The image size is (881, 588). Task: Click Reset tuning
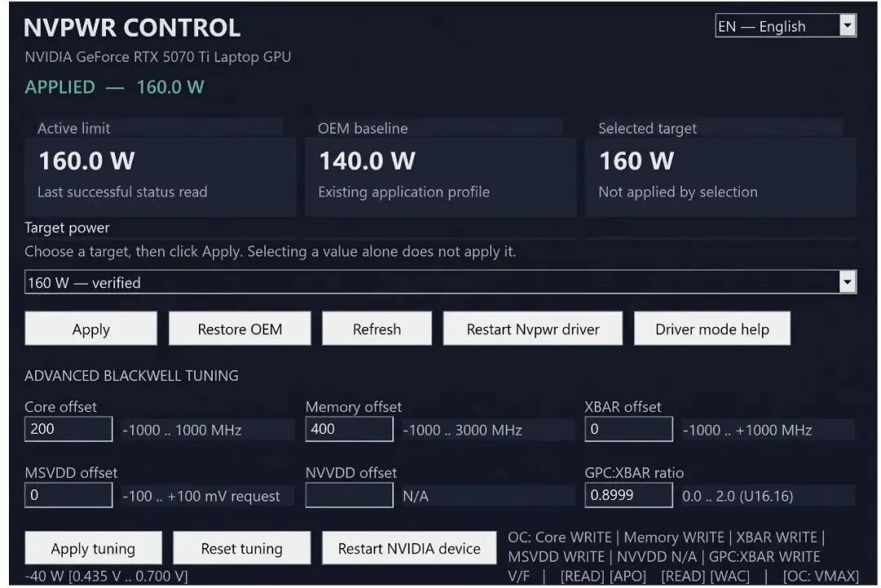point(241,548)
